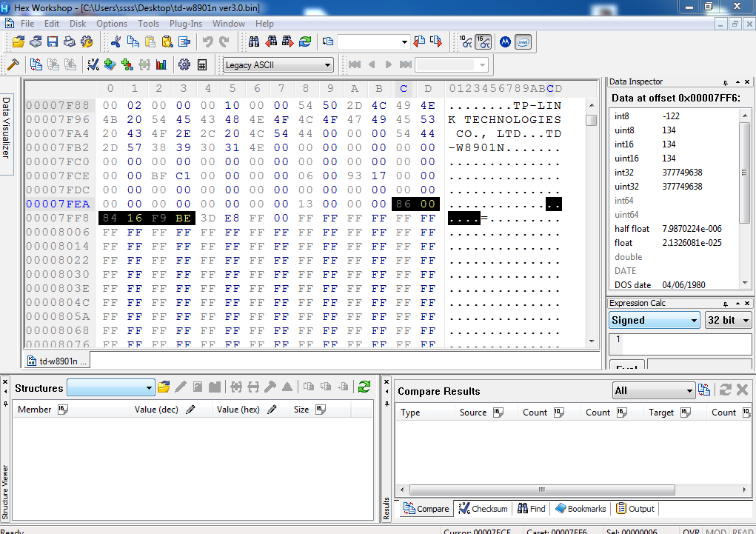Sort by the Member column header
The height and width of the screenshot is (534, 756).
(71, 410)
